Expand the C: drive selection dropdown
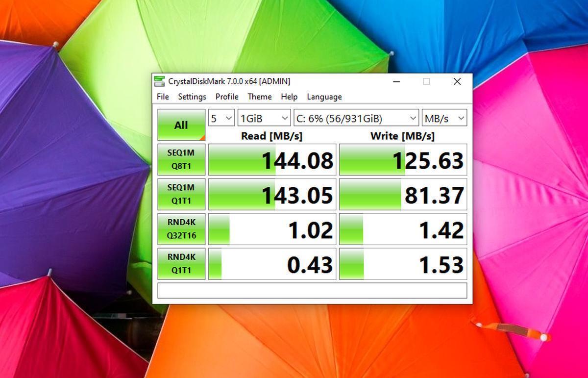 tap(356, 118)
